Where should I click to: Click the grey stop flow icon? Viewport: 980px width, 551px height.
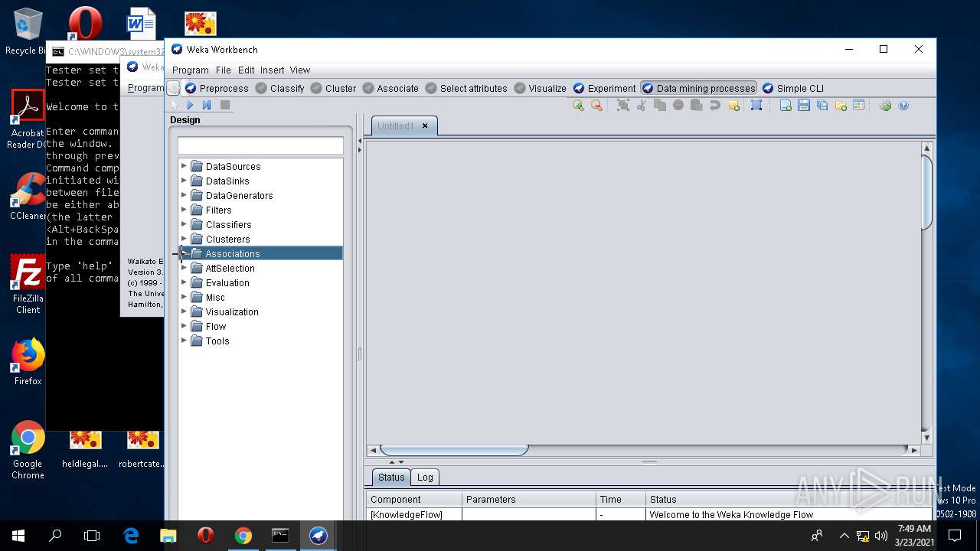[x=225, y=105]
